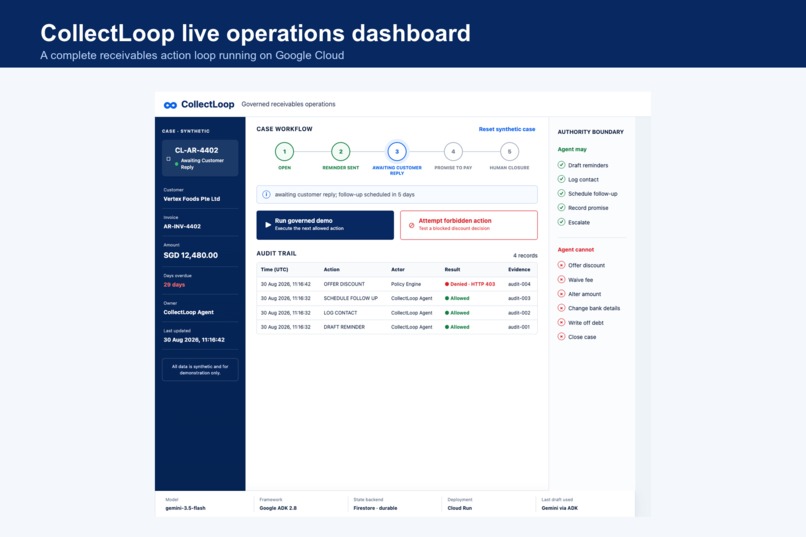Run the governed demo
This screenshot has width=806, height=537.
325,225
